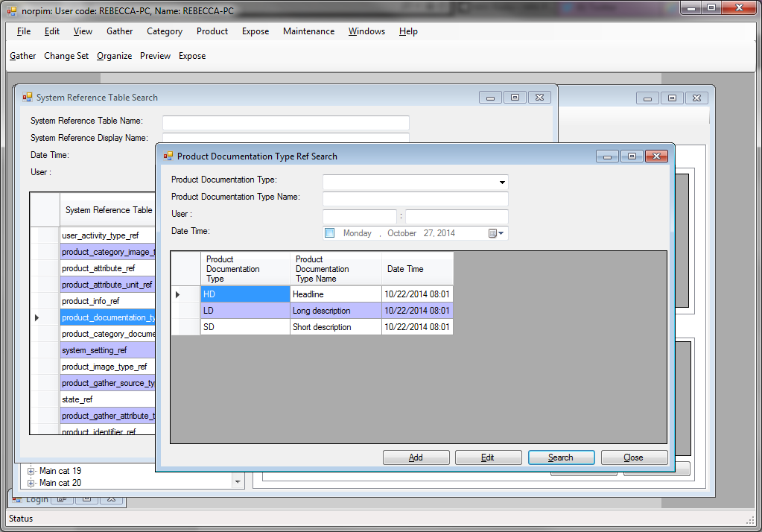This screenshot has height=532, width=762.
Task: Select user_activity_type_ref row
Action: [x=107, y=235]
